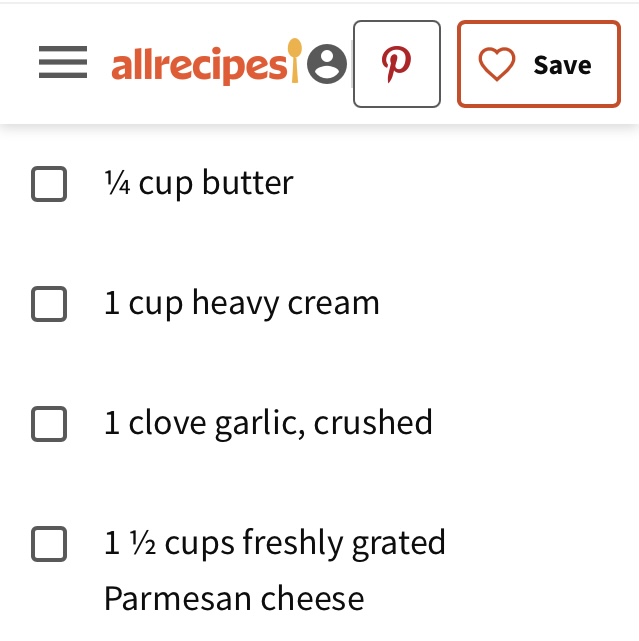Check off the grated Parmesan cheese checkbox
The image size is (639, 641).
click(x=49, y=544)
